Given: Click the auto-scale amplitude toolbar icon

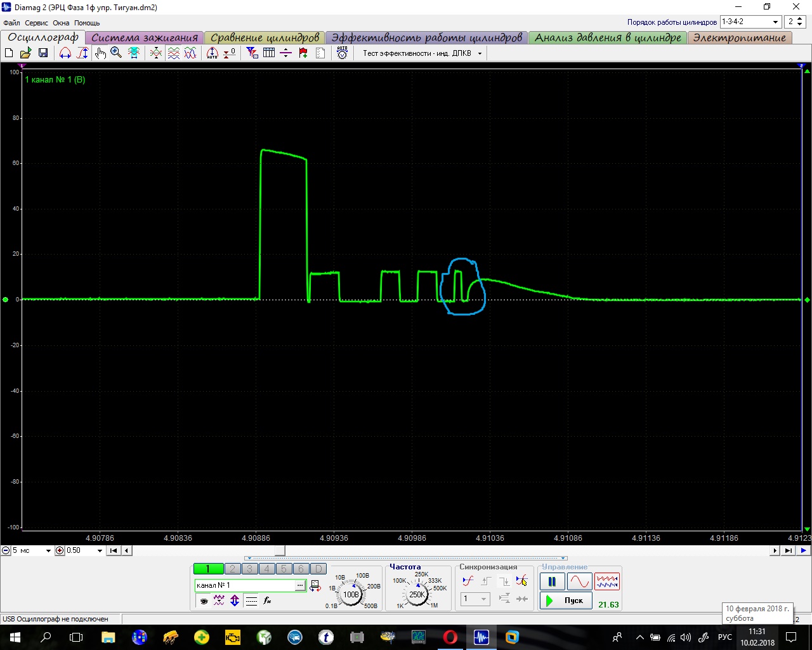Looking at the screenshot, I should click(213, 53).
